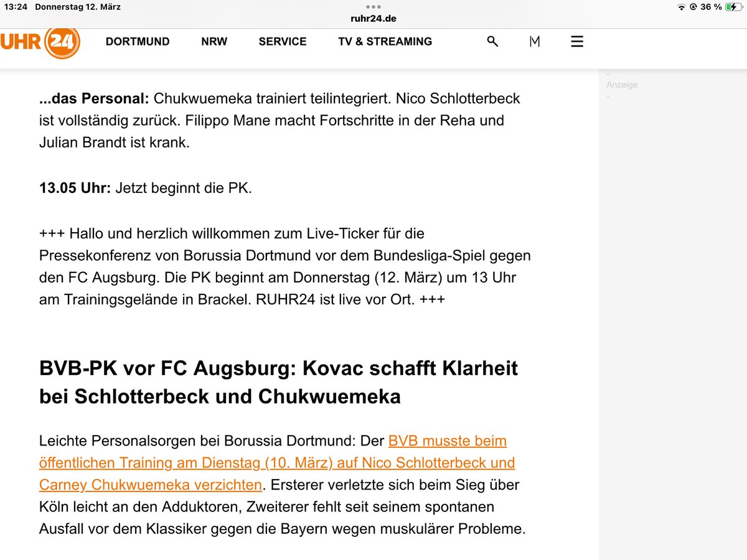Screen dimensions: 747x560
Task: Tap the battery status icon
Action: click(x=735, y=7)
